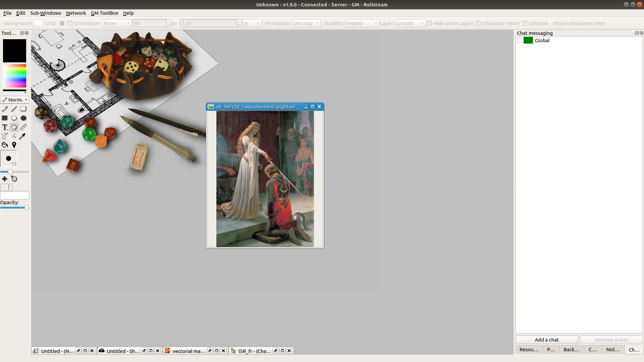Viewport: 644px width, 362px height.
Task: Open the grid unit 'm' dropdown
Action: click(x=252, y=23)
